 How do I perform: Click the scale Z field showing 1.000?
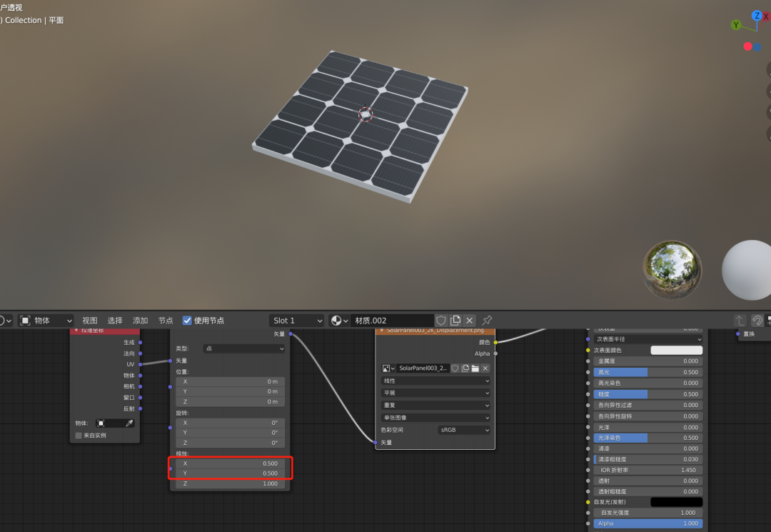[230, 484]
